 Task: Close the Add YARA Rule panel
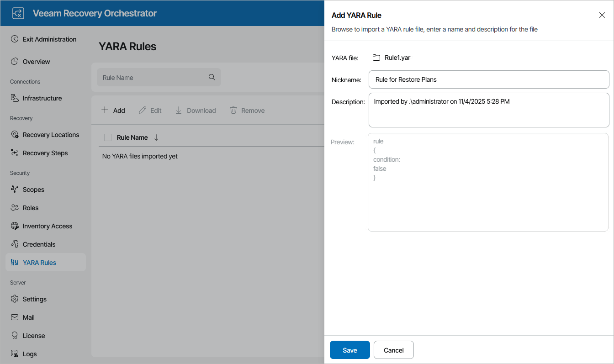(x=602, y=15)
